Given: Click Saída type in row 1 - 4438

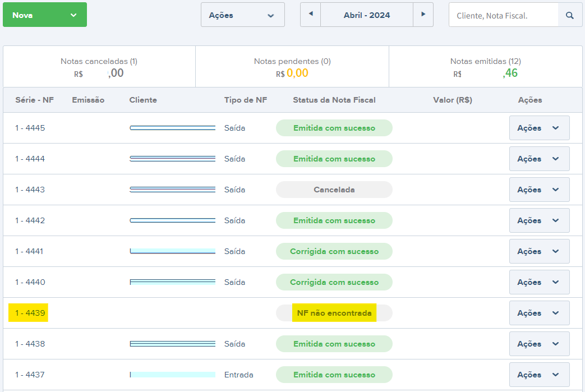Looking at the screenshot, I should pyautogui.click(x=234, y=344).
